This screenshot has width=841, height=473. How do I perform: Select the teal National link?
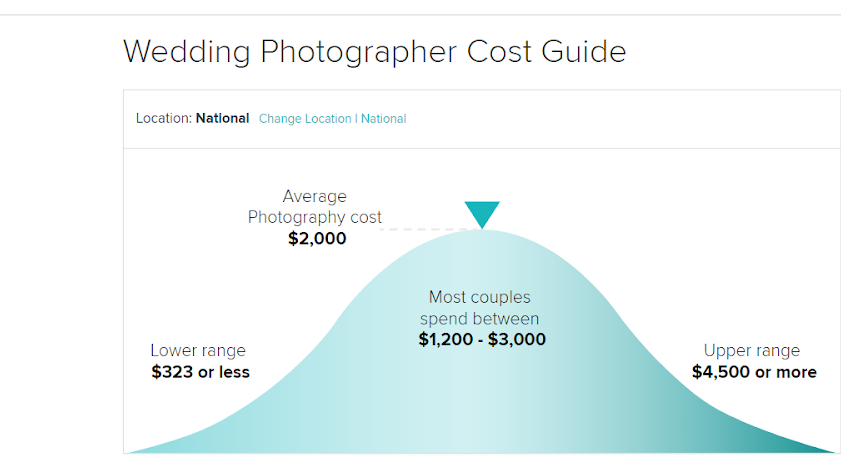[383, 119]
